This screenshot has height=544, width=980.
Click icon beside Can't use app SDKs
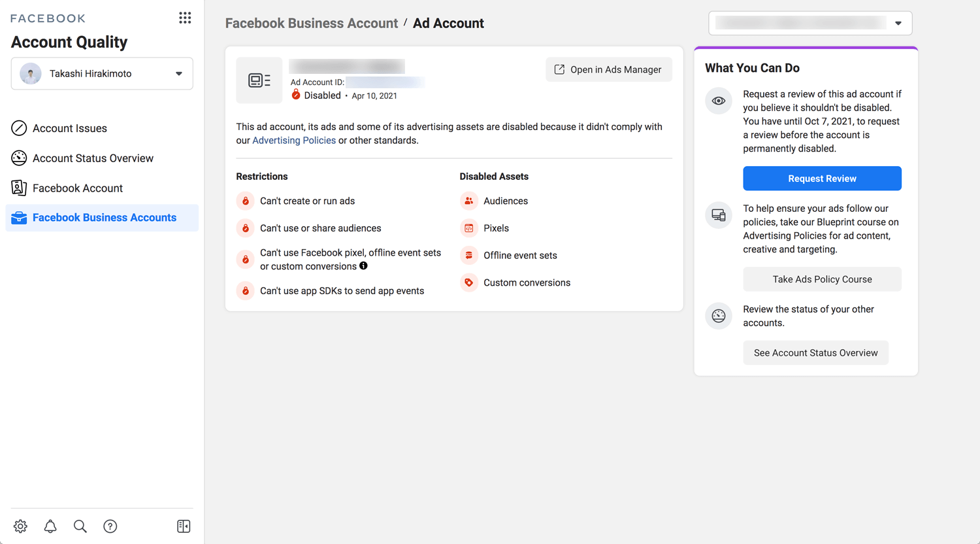click(246, 291)
